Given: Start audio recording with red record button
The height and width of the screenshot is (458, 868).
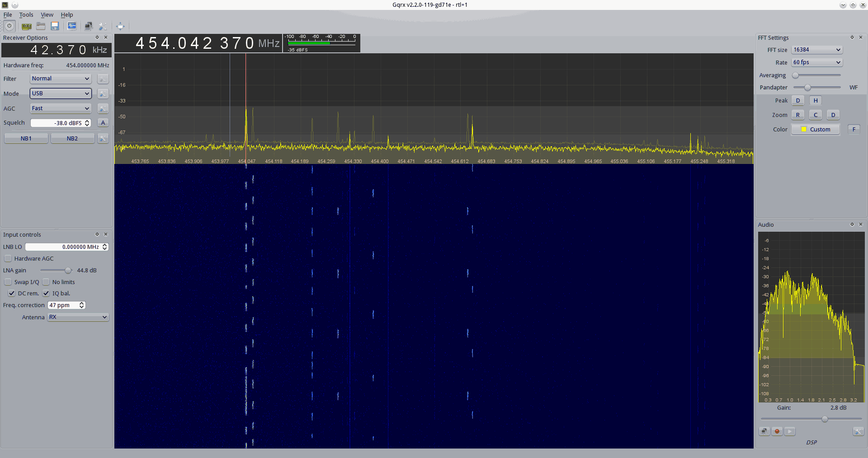Looking at the screenshot, I should click(x=777, y=431).
